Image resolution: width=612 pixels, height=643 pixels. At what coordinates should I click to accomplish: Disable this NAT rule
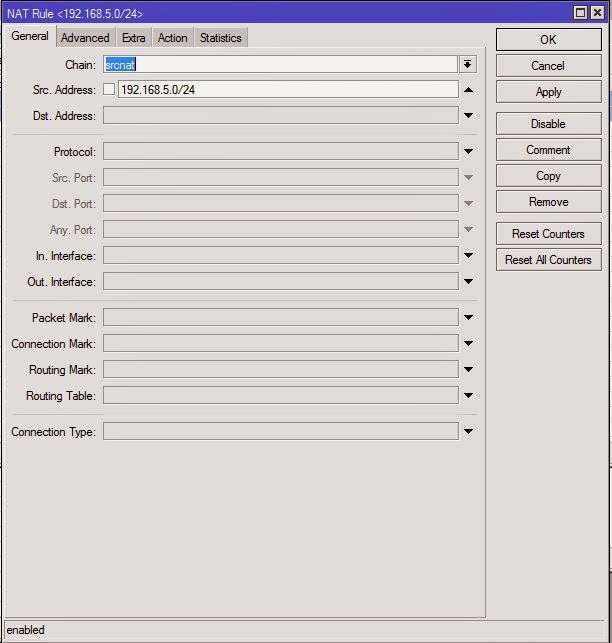(548, 123)
